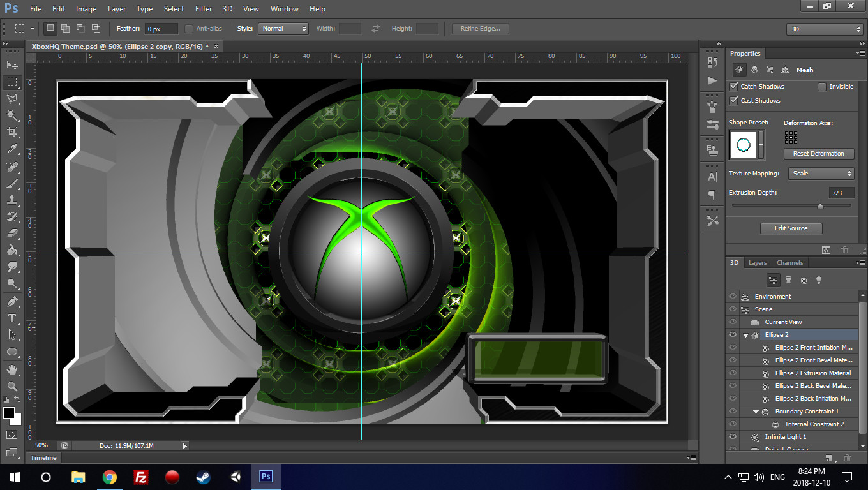This screenshot has height=490, width=868.
Task: Select the Horizontal Type tool
Action: click(12, 318)
